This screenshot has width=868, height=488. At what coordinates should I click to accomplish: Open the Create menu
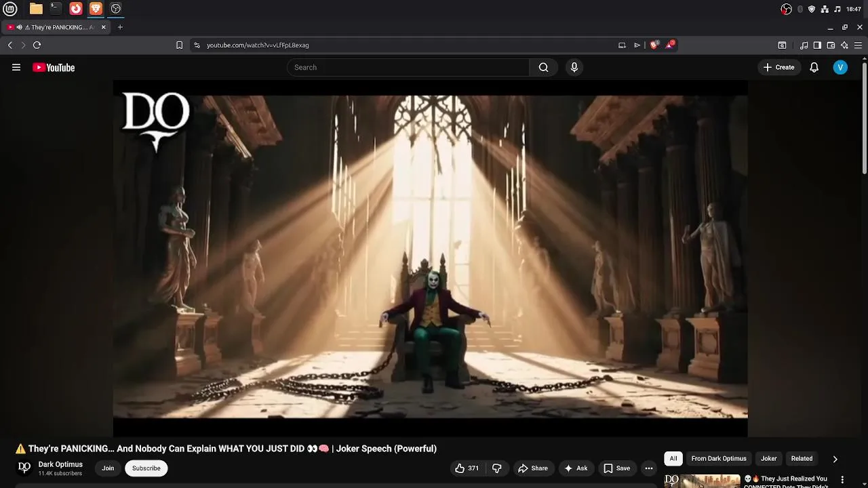pos(778,67)
